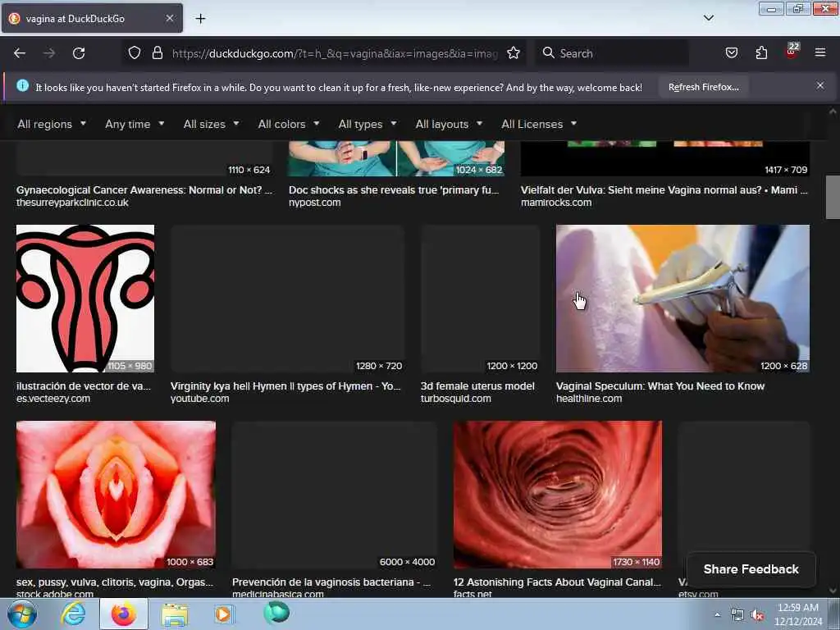
Task: Close the 'vagina at DuckDuckGo' tab
Action: click(169, 18)
